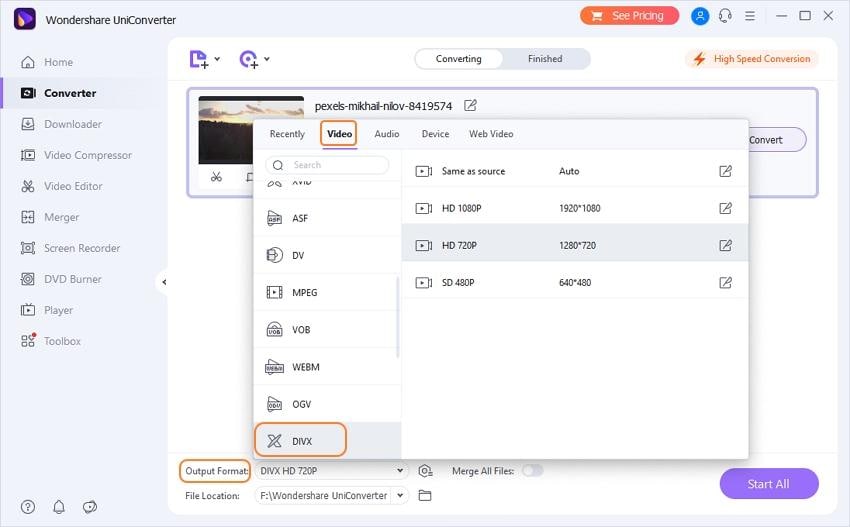Edit the HD 720P preset

[x=725, y=246]
